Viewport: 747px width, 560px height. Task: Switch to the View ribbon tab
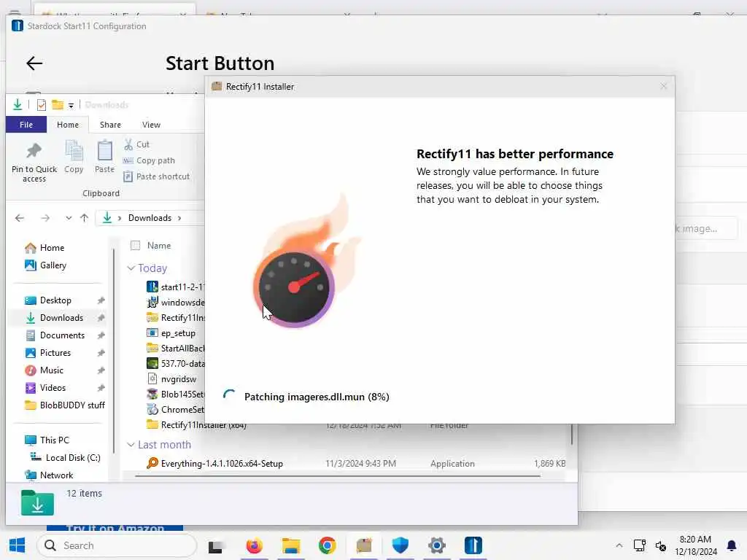(x=151, y=125)
